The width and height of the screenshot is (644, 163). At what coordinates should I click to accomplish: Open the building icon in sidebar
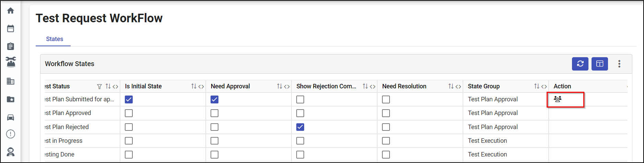11,81
